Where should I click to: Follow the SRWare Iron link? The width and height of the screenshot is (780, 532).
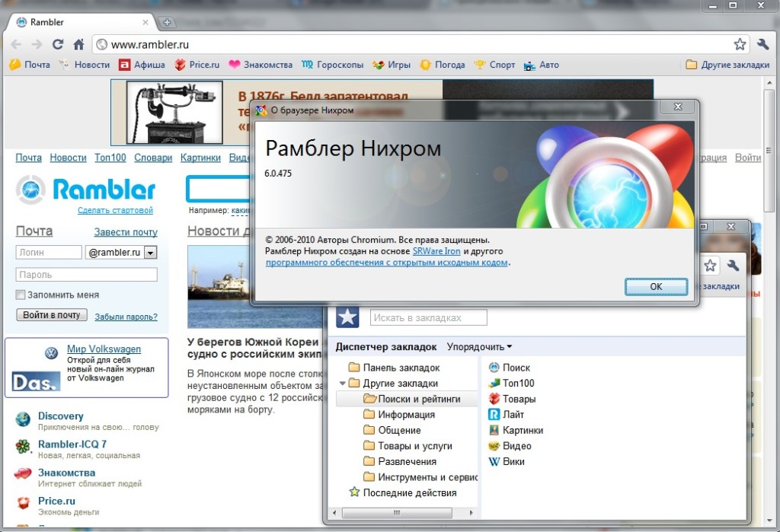(x=436, y=251)
